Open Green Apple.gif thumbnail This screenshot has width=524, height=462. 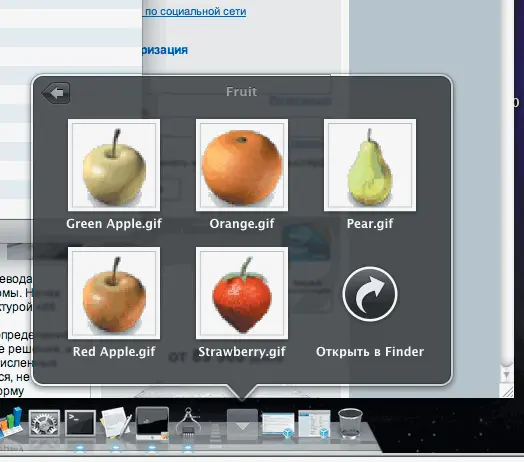(114, 165)
